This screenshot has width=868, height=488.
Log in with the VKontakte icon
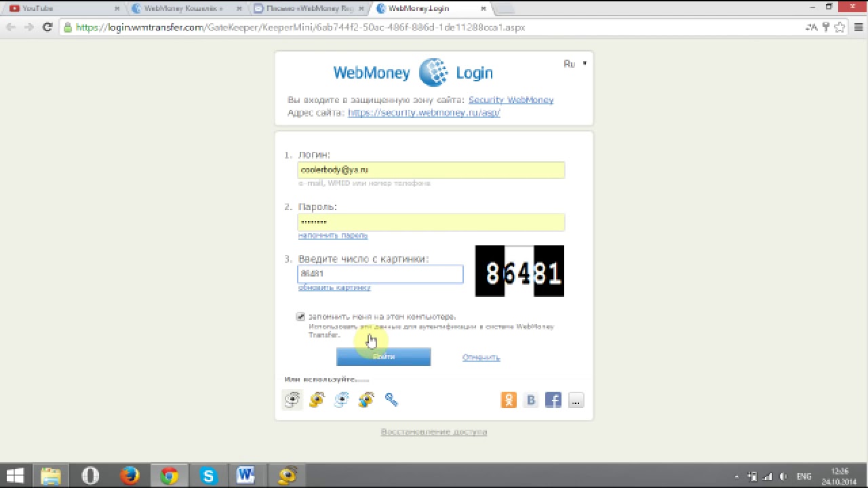531,401
